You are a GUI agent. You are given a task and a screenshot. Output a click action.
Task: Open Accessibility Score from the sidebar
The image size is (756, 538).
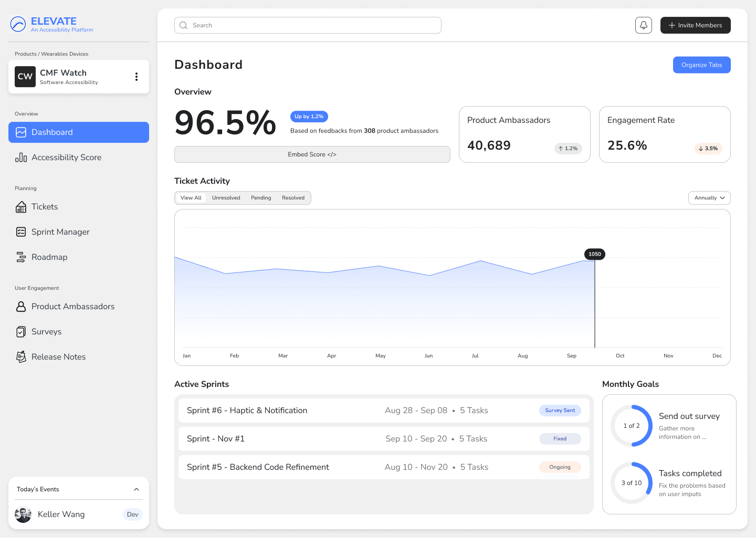[x=66, y=157]
